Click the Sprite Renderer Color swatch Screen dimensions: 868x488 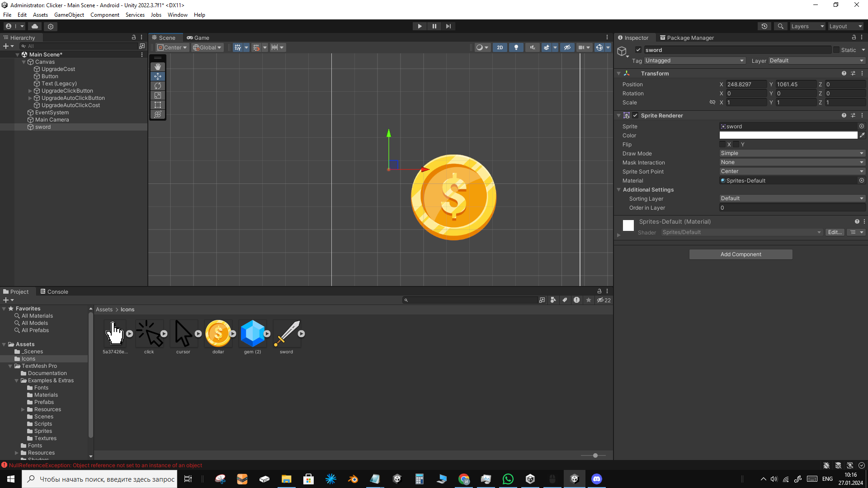pos(788,135)
